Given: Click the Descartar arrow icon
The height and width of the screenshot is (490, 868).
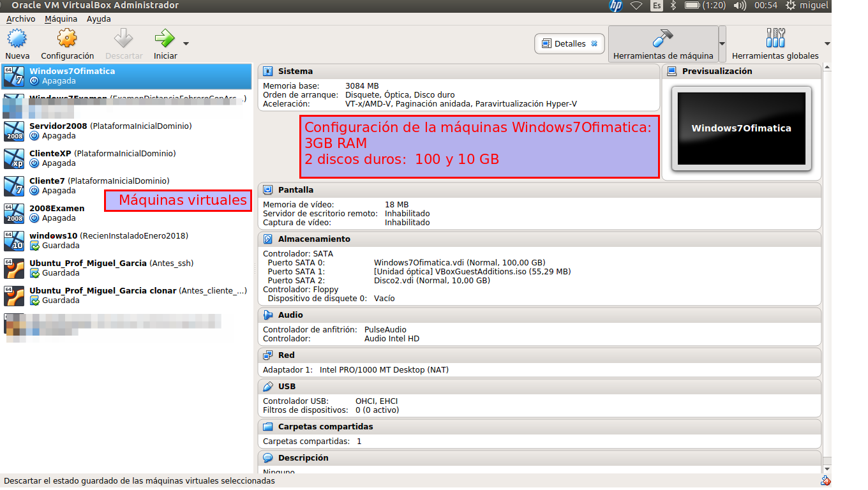Looking at the screenshot, I should [123, 38].
